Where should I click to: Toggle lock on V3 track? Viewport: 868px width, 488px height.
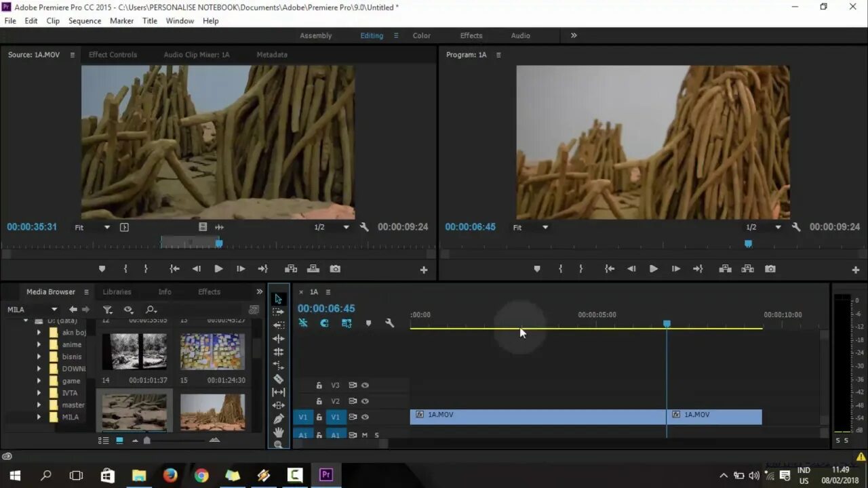pos(319,385)
